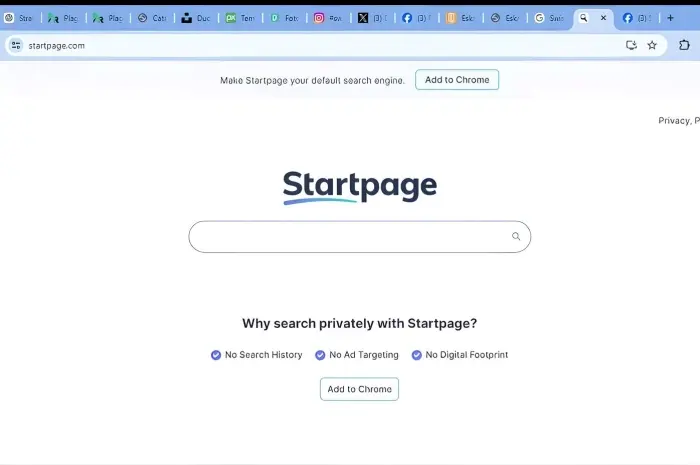The height and width of the screenshot is (465, 700).
Task: Click the install app icon in address bar
Action: pos(631,45)
